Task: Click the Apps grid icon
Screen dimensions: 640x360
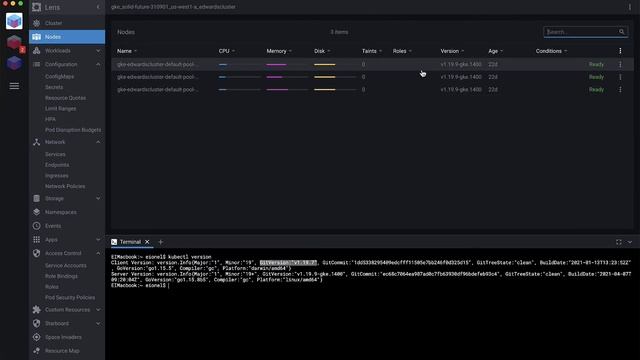Action: (x=36, y=240)
